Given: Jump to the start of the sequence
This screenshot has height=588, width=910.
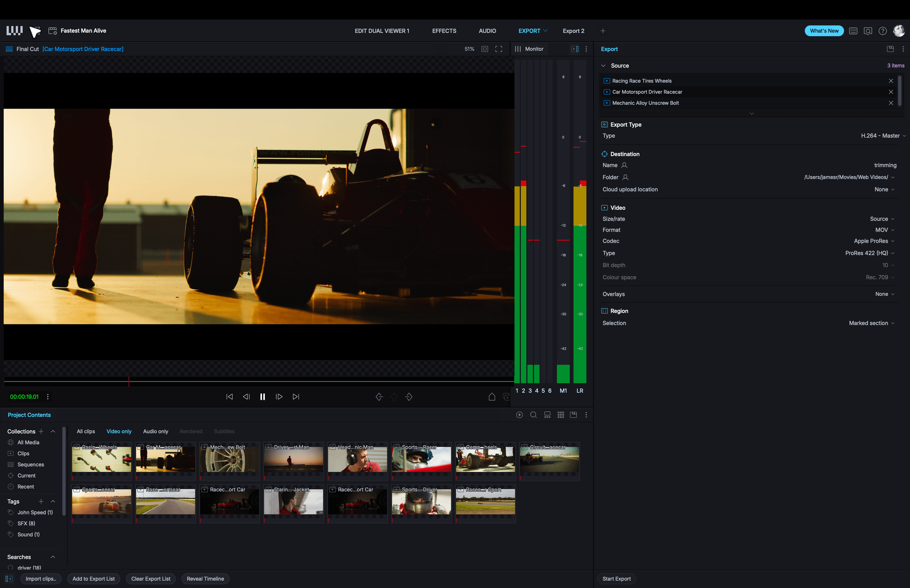Looking at the screenshot, I should [x=230, y=397].
